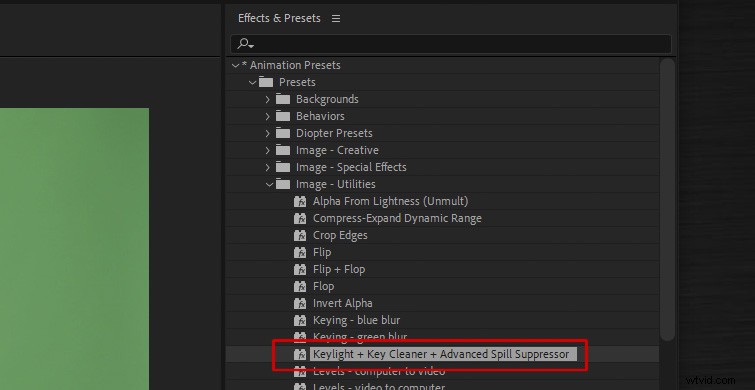This screenshot has height=390, width=755.
Task: Click the Image - Utilities label
Action: 336,184
